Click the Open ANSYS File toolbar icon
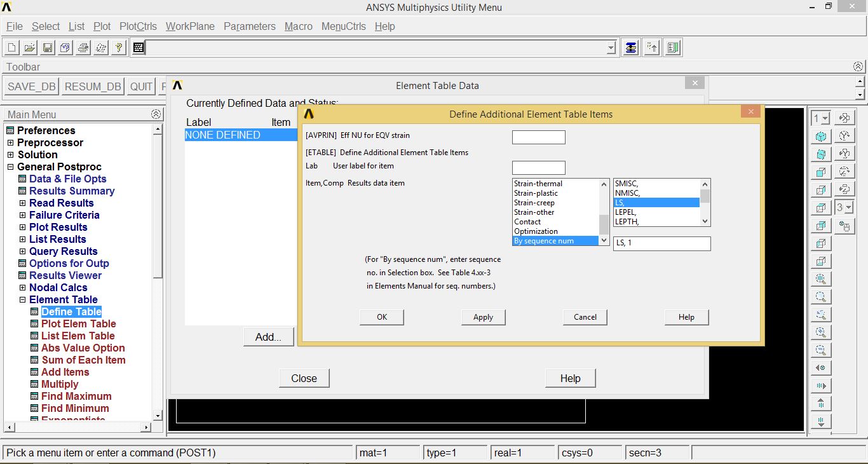The image size is (868, 464). coord(28,46)
